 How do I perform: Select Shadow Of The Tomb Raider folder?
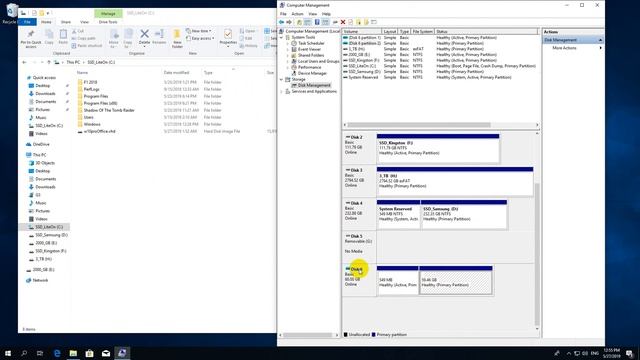(x=109, y=110)
